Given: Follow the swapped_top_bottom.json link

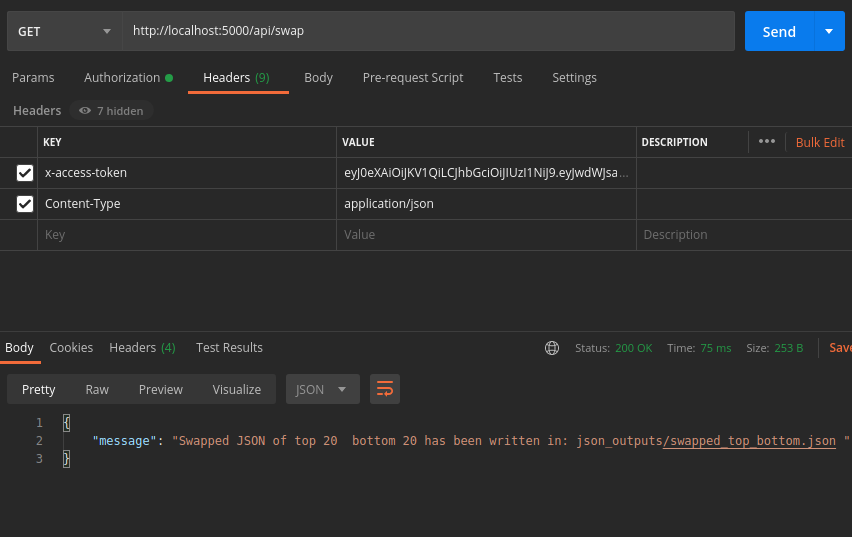Looking at the screenshot, I should (749, 441).
